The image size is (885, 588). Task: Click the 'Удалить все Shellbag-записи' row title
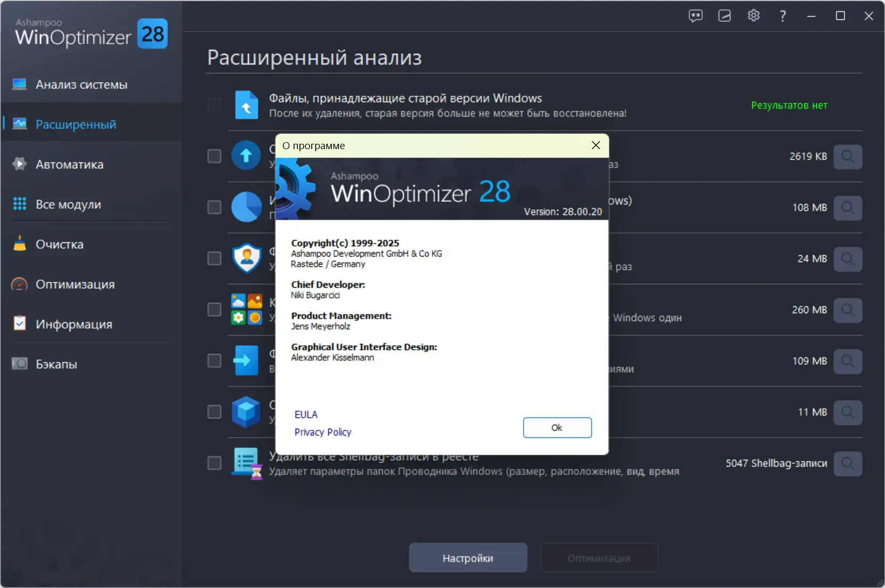tap(374, 456)
